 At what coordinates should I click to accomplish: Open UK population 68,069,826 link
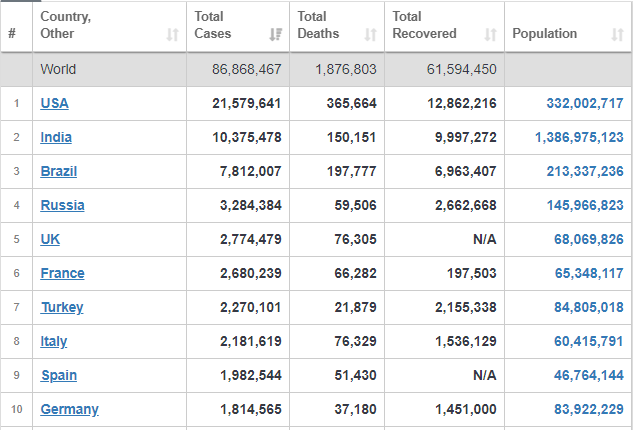[588, 239]
